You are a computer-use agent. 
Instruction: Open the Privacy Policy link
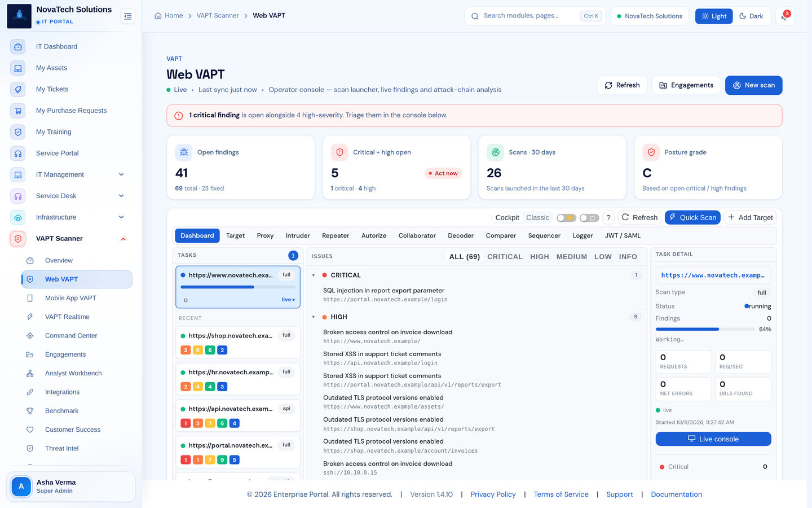click(x=493, y=494)
